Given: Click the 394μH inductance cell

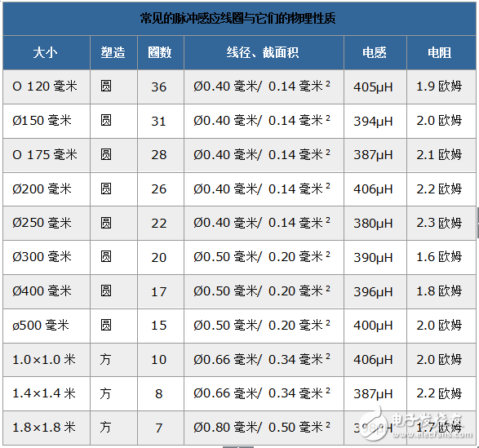Looking at the screenshot, I should (375, 121).
